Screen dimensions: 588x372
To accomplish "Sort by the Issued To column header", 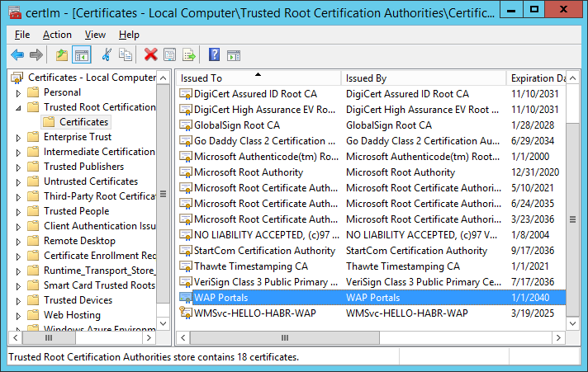I will click(258, 78).
